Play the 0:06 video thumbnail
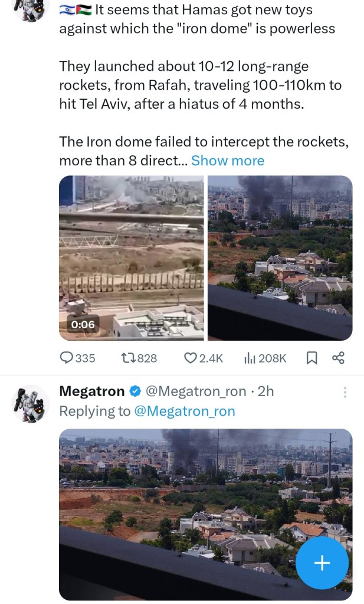This screenshot has height=604, width=364. point(131,257)
